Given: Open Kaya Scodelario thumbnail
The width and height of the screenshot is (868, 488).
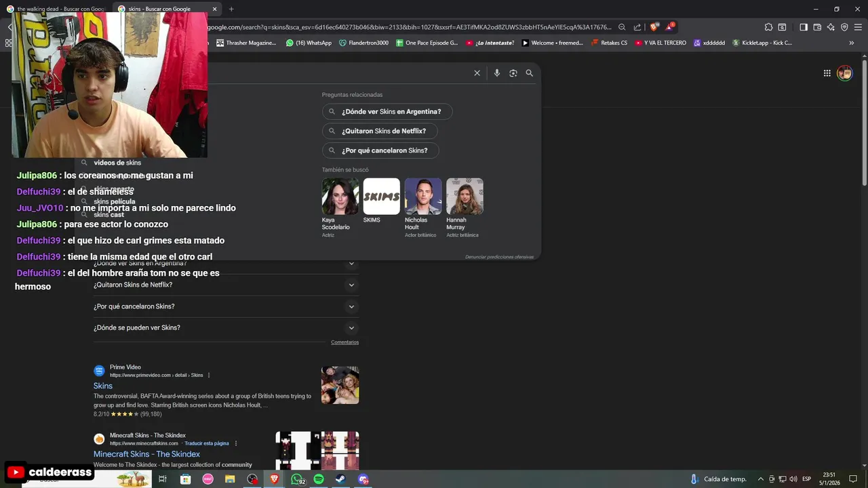Looking at the screenshot, I should (340, 197).
